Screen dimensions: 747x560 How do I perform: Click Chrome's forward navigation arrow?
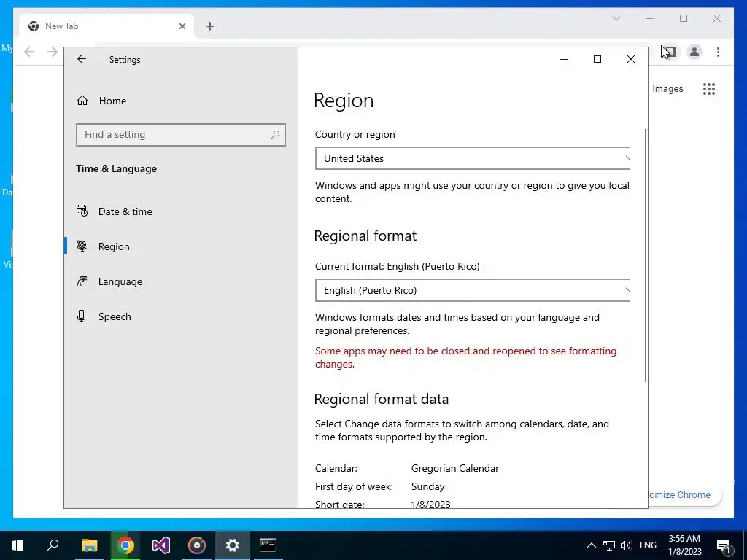point(53,52)
